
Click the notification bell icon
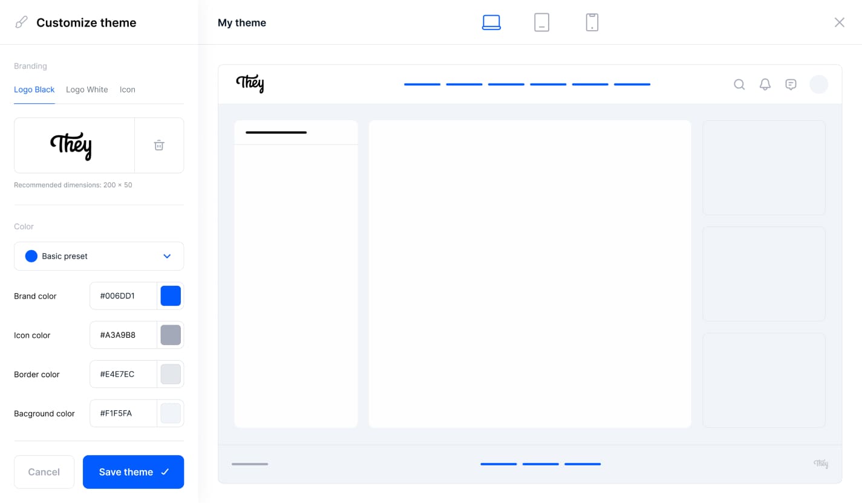765,84
